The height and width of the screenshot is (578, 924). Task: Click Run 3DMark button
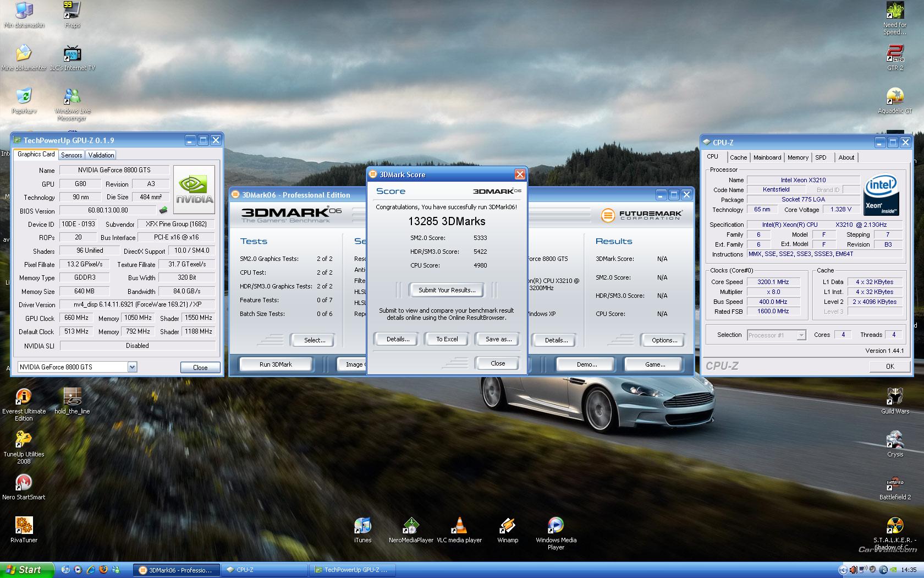pos(276,364)
